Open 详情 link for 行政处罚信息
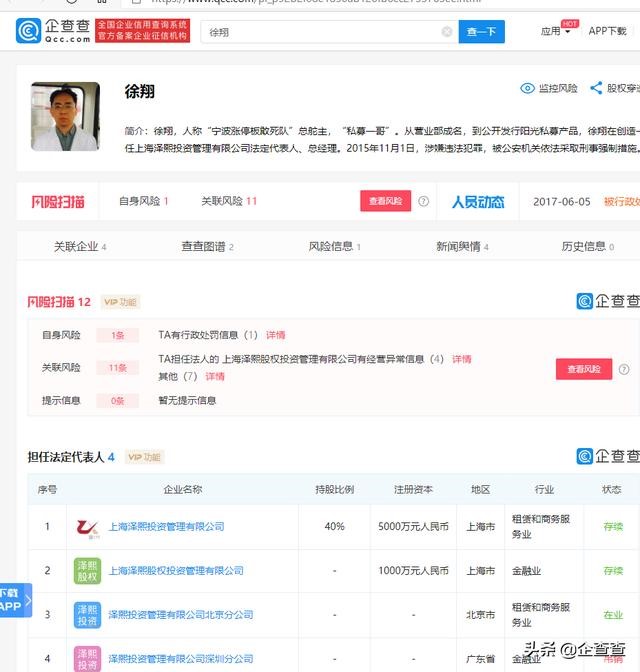Viewport: 640px width, 672px height. click(x=275, y=335)
